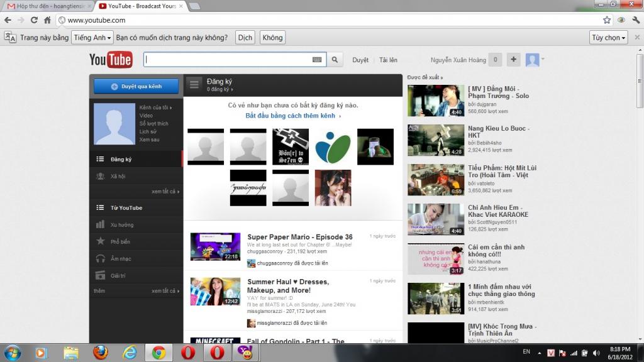Click the Dịch translate button
The width and height of the screenshot is (644, 362).
pyautogui.click(x=245, y=38)
